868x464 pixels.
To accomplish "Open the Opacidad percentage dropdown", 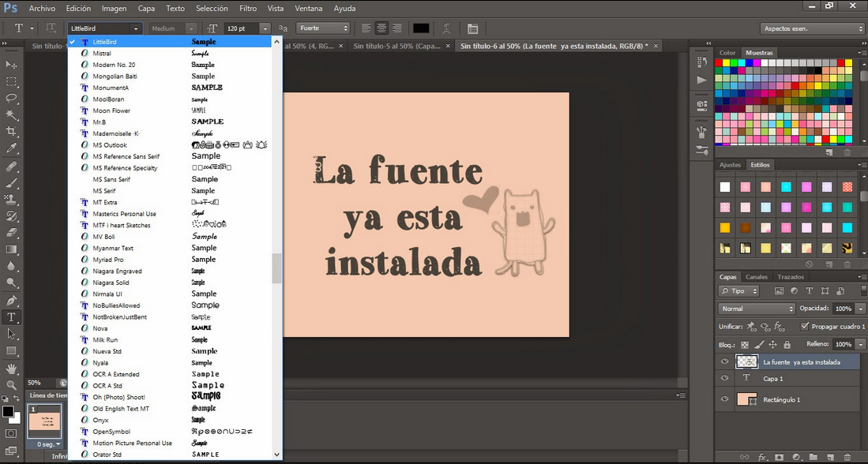I will (860, 308).
